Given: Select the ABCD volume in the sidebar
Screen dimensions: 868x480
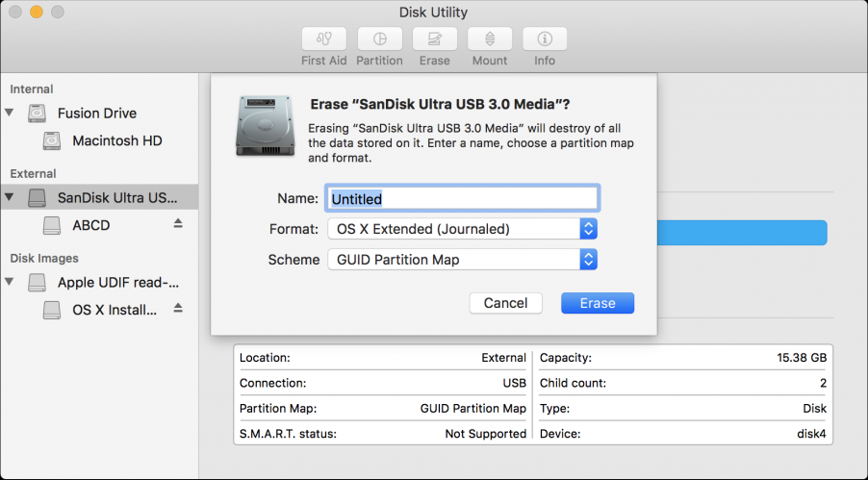Looking at the screenshot, I should (x=90, y=225).
